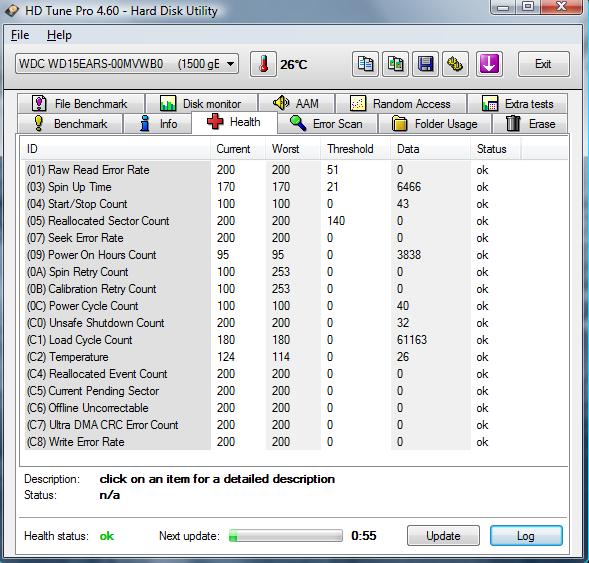This screenshot has height=563, width=589.
Task: Open the AAM tab
Action: pyautogui.click(x=297, y=103)
